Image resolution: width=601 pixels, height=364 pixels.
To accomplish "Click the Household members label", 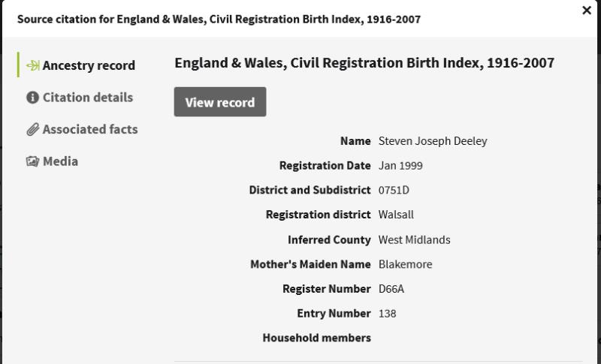I will 316,338.
